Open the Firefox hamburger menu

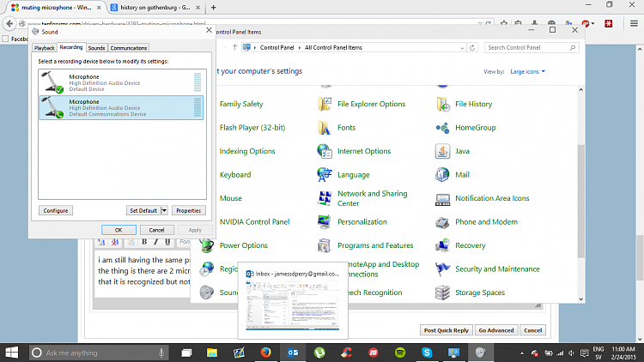pyautogui.click(x=634, y=25)
